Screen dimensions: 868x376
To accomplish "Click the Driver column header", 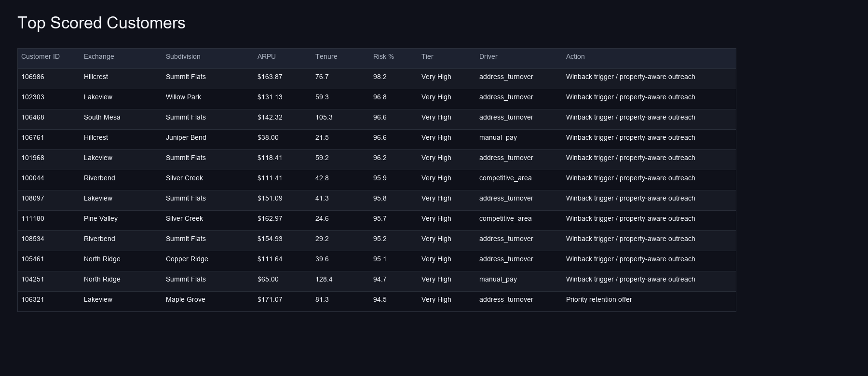I will (488, 56).
